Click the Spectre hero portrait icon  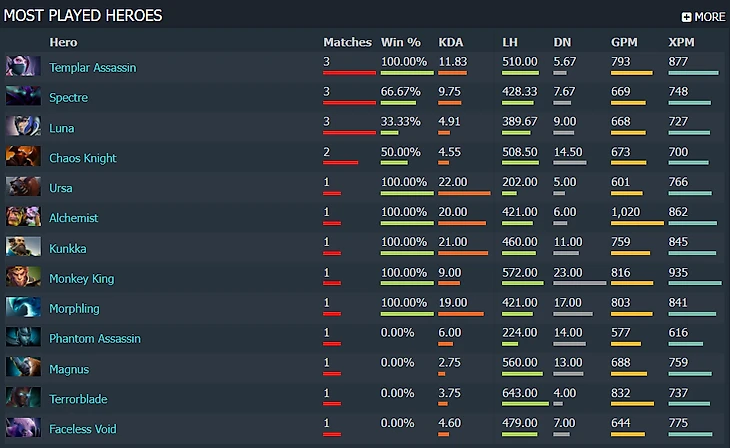point(23,96)
